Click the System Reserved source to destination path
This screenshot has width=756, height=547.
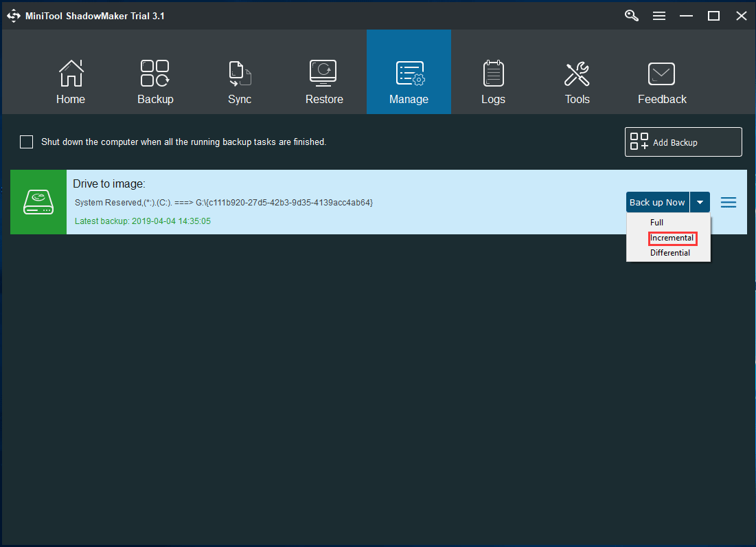pos(224,203)
